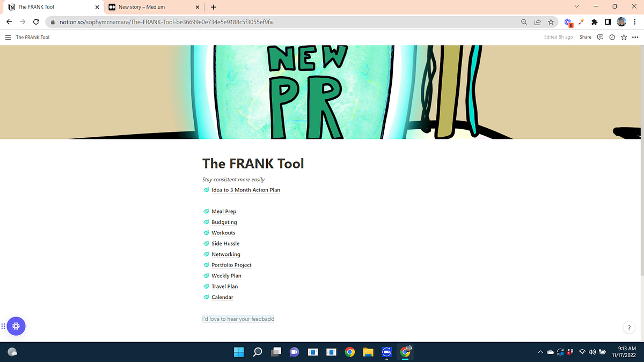This screenshot has height=362, width=644.
Task: Expand the Chrome three-dot menu
Action: click(x=635, y=22)
